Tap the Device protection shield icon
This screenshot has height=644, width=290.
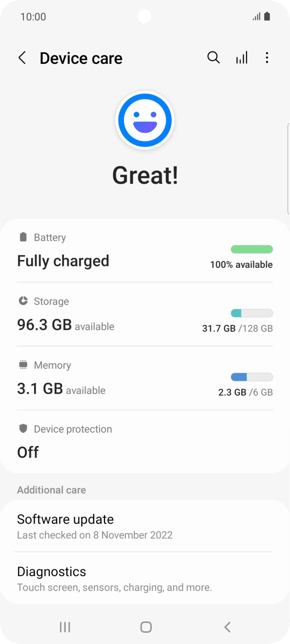[x=22, y=429]
